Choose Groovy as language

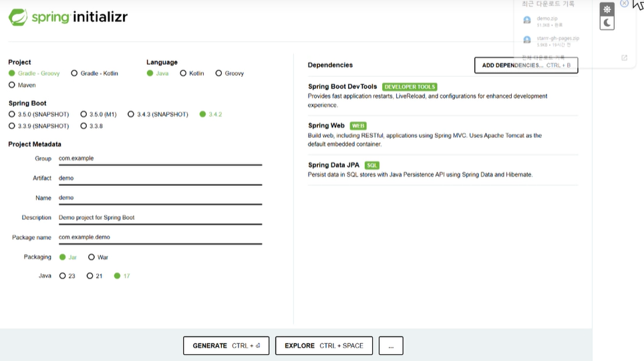(x=230, y=73)
